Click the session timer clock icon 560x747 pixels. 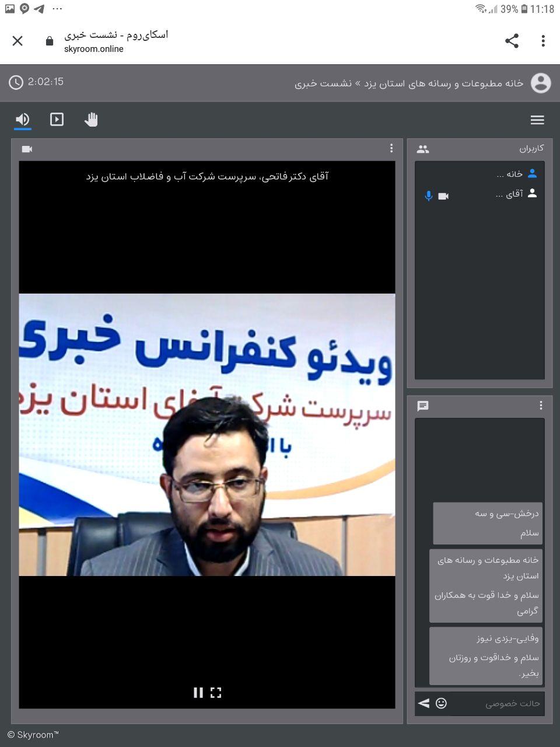(16, 82)
